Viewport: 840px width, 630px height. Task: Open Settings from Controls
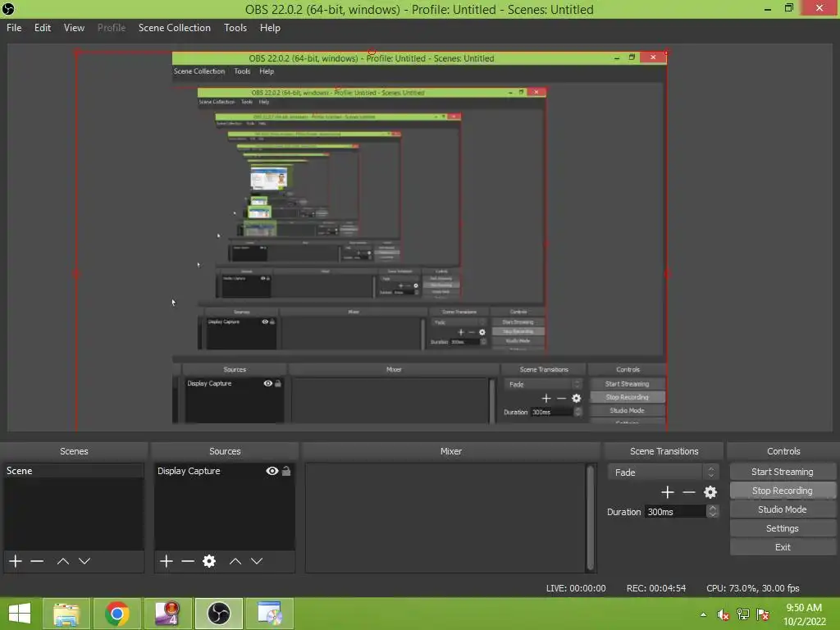point(782,527)
